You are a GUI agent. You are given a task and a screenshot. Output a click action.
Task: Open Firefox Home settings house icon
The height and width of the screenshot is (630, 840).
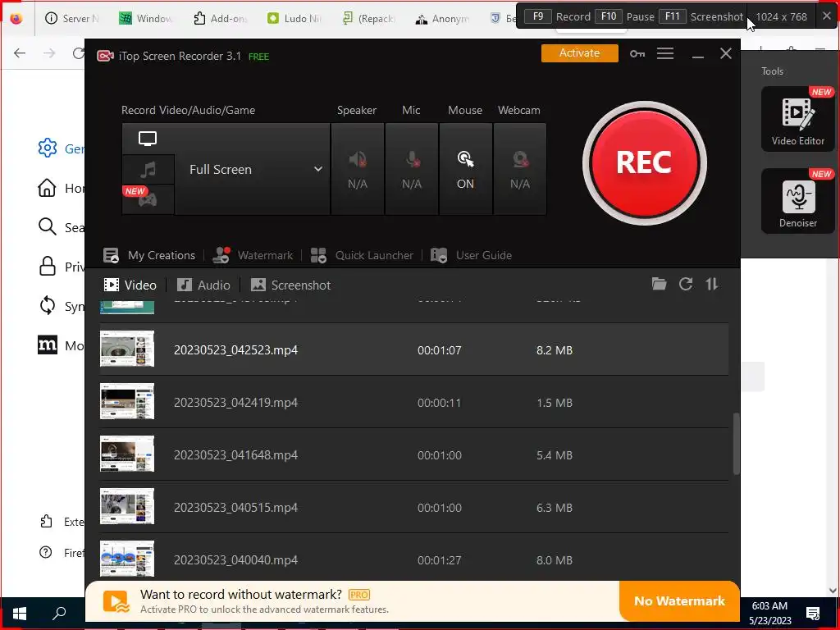coord(47,188)
